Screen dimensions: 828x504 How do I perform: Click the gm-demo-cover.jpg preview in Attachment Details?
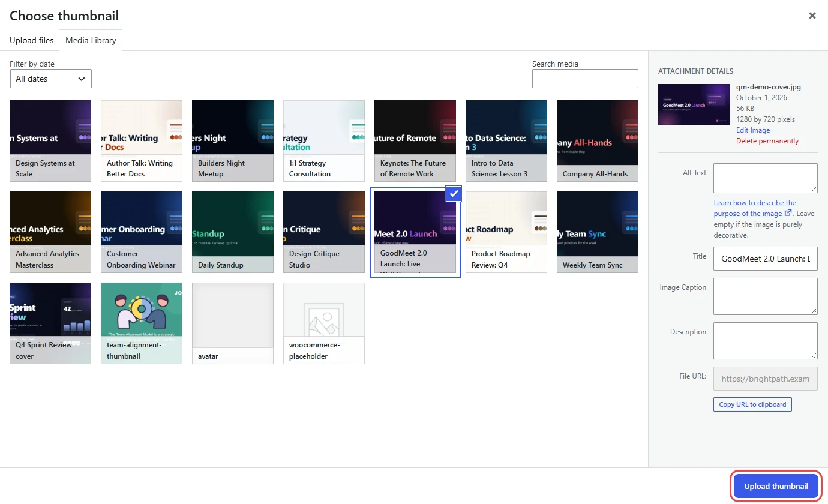coord(694,104)
